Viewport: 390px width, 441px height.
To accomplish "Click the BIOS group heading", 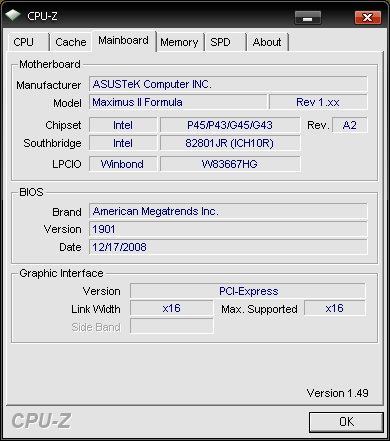I will point(31,192).
